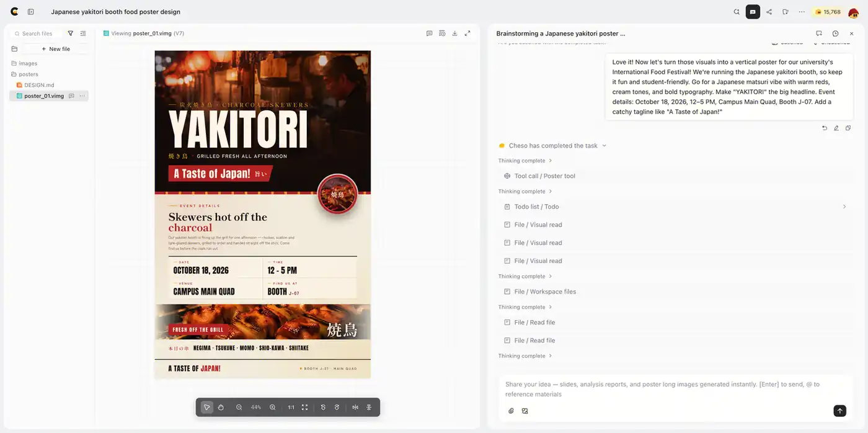Open the file filter funnel icon
This screenshot has width=868, height=433.
[x=70, y=33]
